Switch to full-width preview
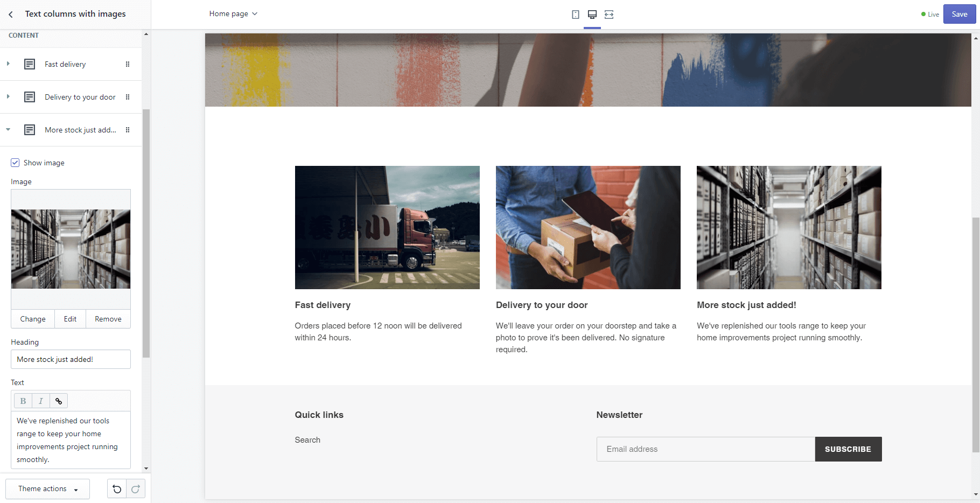Image resolution: width=980 pixels, height=503 pixels. [x=608, y=15]
